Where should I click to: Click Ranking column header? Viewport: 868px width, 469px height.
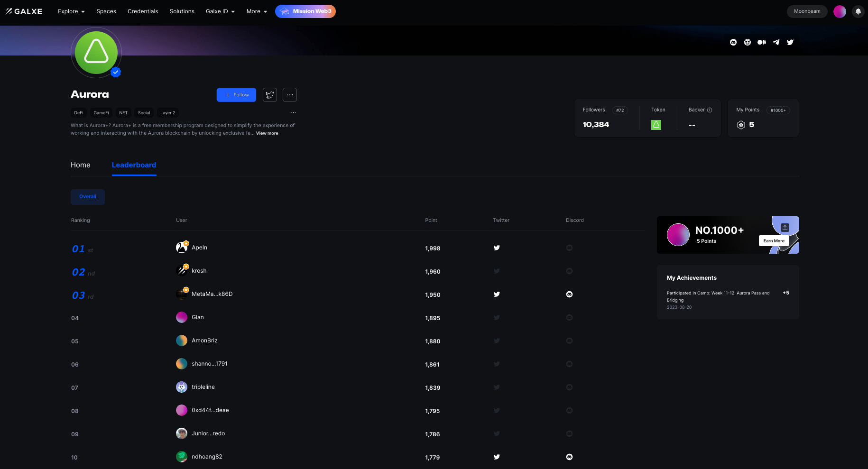pyautogui.click(x=81, y=221)
